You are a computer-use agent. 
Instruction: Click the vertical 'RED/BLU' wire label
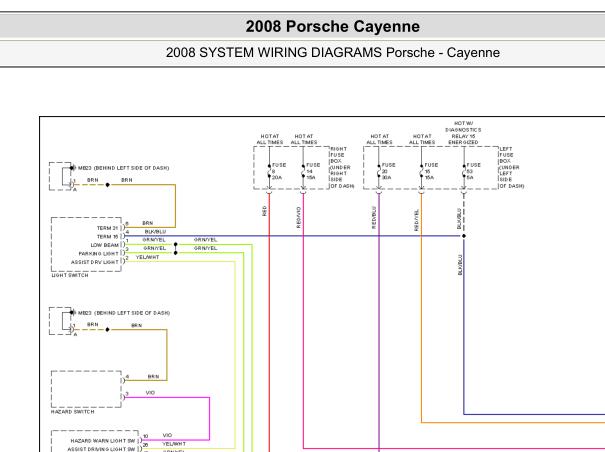[x=373, y=218]
